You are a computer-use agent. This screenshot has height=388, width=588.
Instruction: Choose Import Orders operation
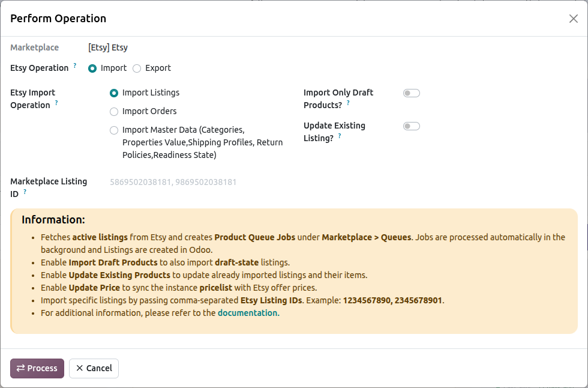[x=114, y=112]
